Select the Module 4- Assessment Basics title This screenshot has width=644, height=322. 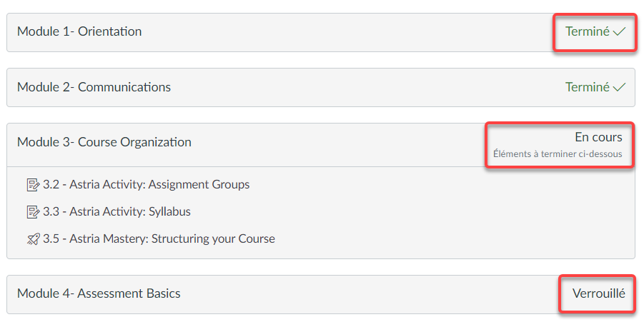[99, 293]
